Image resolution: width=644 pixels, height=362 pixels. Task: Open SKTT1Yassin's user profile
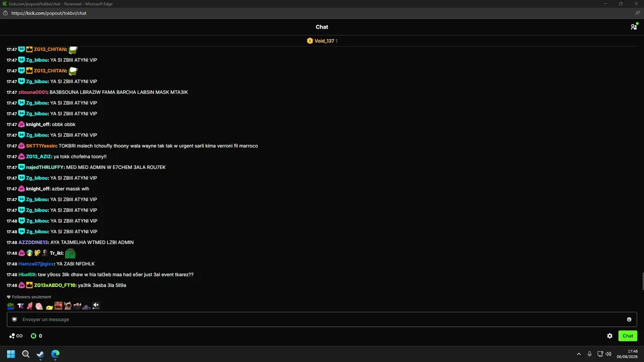click(41, 146)
